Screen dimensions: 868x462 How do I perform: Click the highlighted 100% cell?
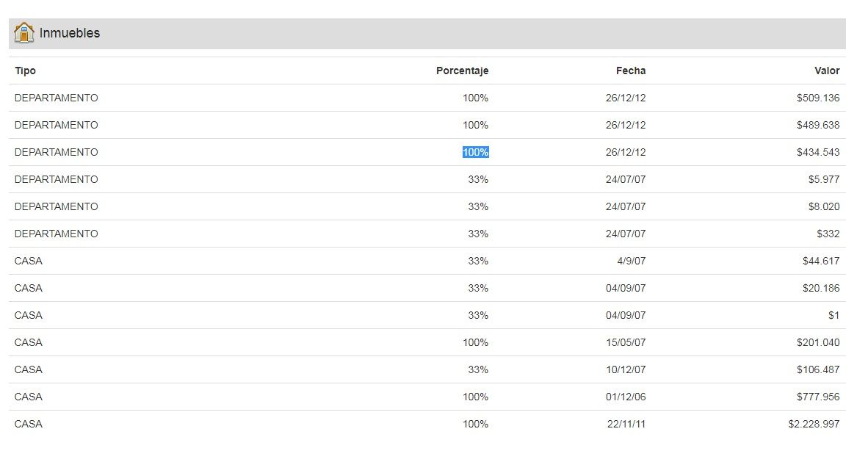coord(475,152)
